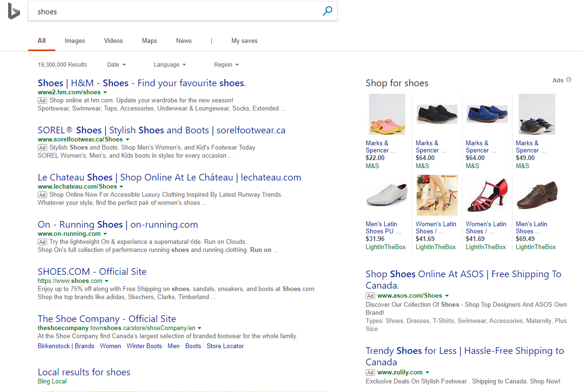
Task: Expand arrow next to www2.hm.com/shoes URL
Action: coord(105,92)
